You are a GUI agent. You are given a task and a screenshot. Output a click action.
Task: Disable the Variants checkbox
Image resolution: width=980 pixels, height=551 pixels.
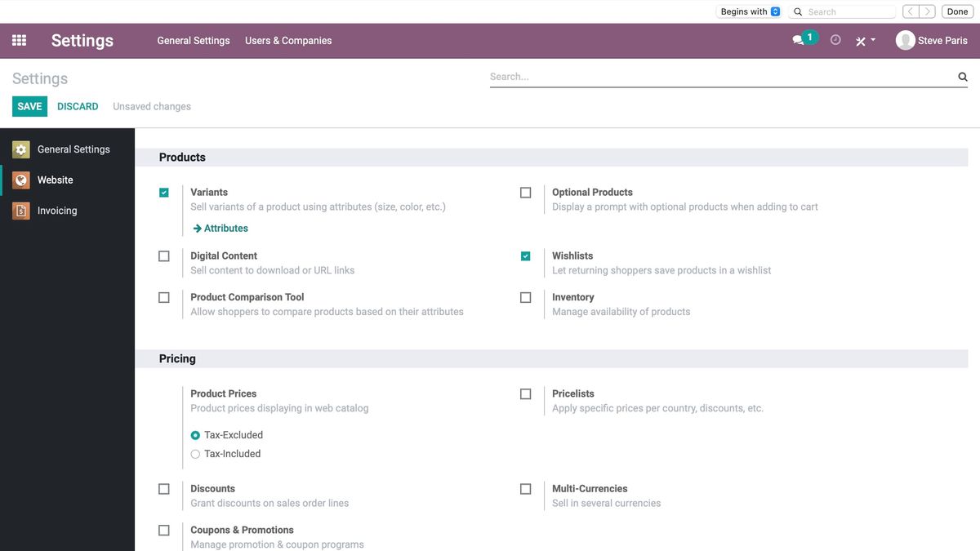(163, 192)
